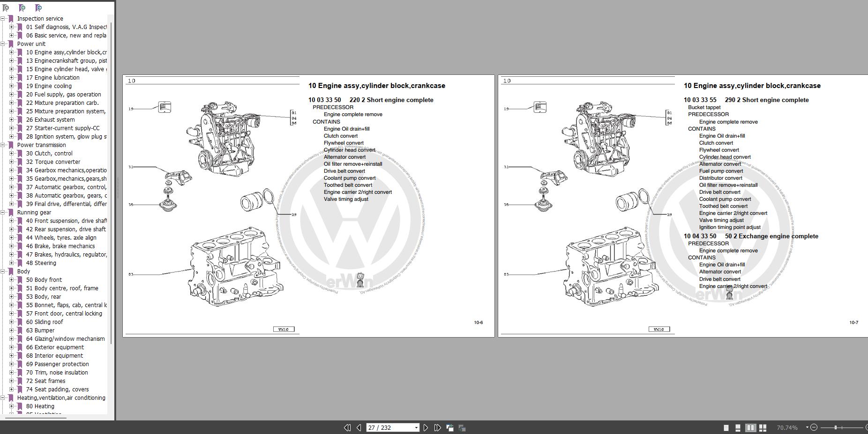The height and width of the screenshot is (434, 868).
Task: Click the previous view navigation icon
Action: tap(450, 427)
